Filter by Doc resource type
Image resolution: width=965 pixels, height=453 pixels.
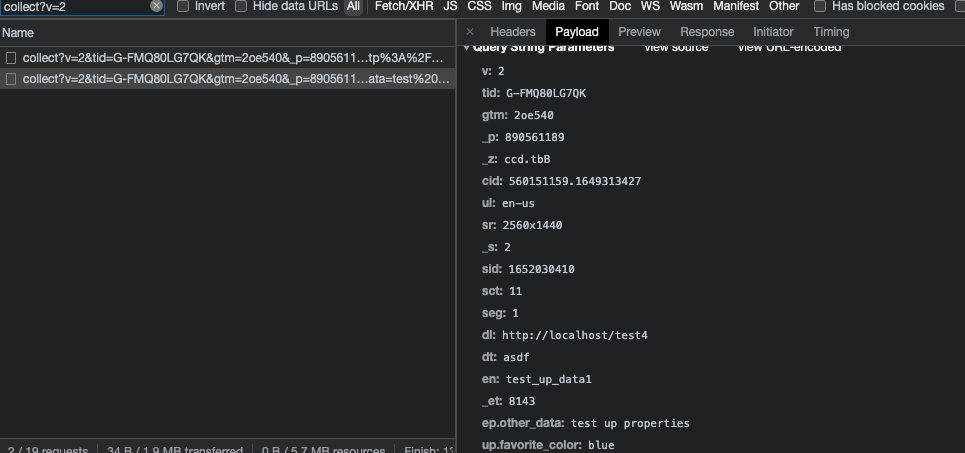[620, 6]
